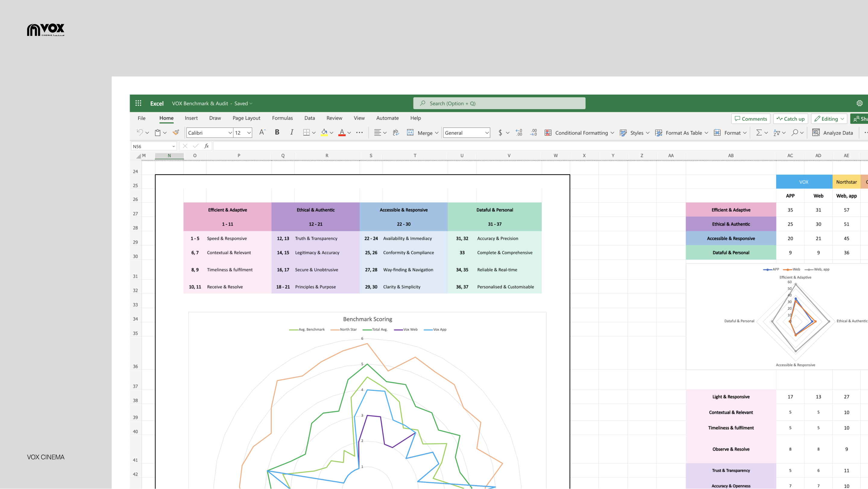Click the Fill Color bucket icon
Viewport: 868px width, 489px height.
324,132
